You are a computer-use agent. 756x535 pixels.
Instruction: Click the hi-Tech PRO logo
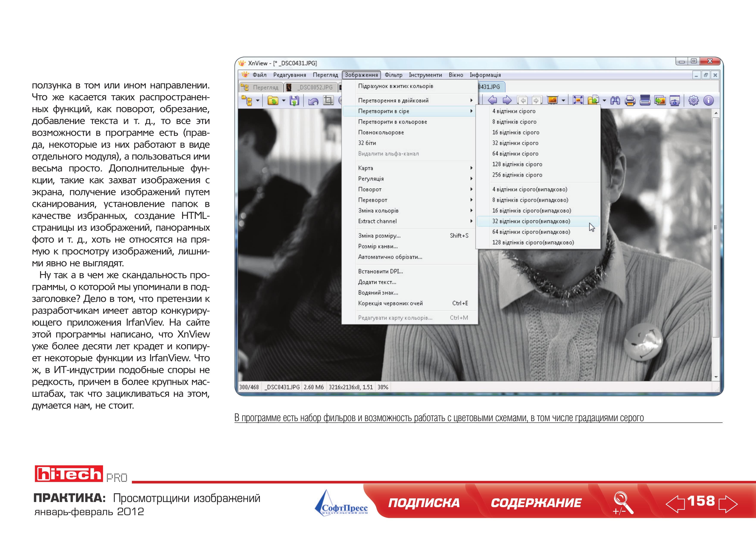coord(81,474)
